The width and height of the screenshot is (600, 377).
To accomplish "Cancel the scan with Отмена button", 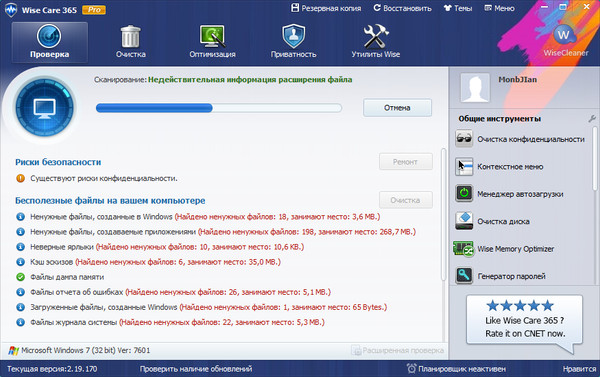I will (397, 108).
